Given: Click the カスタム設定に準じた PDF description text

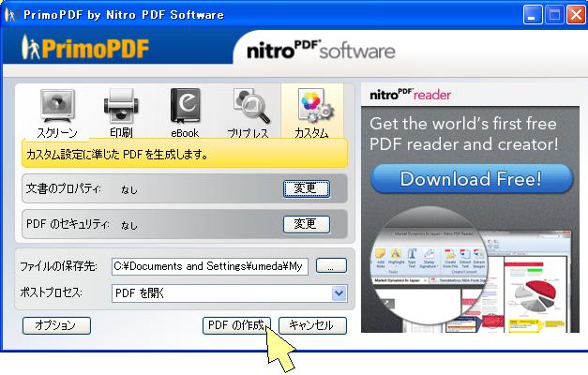Looking at the screenshot, I should [x=117, y=154].
